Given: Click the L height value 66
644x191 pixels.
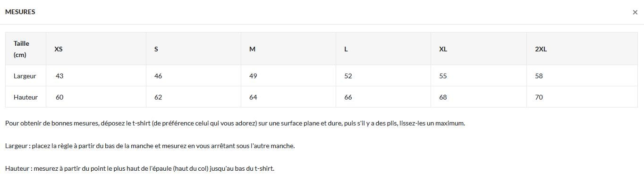Looking at the screenshot, I should (348, 97).
